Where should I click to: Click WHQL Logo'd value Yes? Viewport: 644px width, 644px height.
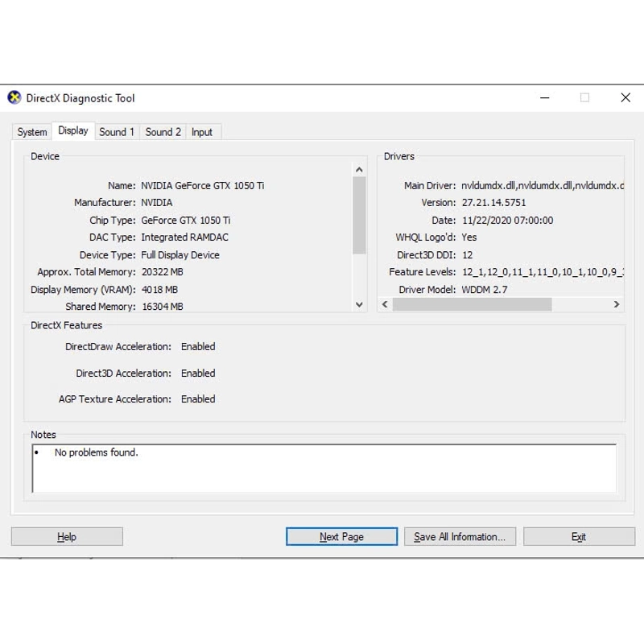tap(469, 237)
